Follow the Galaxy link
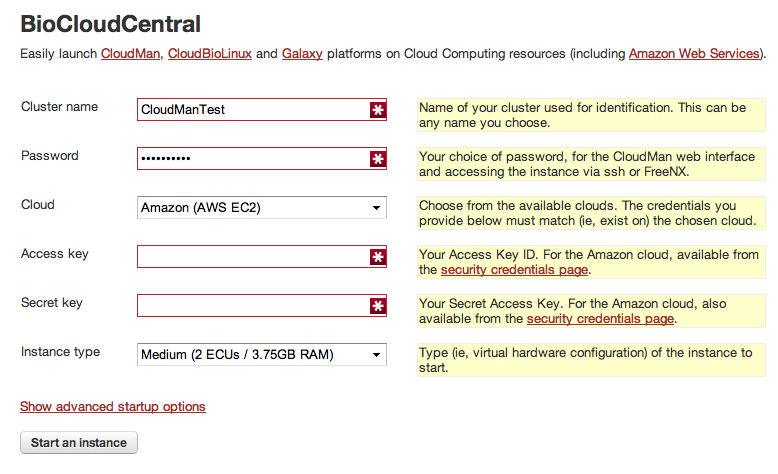The height and width of the screenshot is (474, 778). click(302, 54)
